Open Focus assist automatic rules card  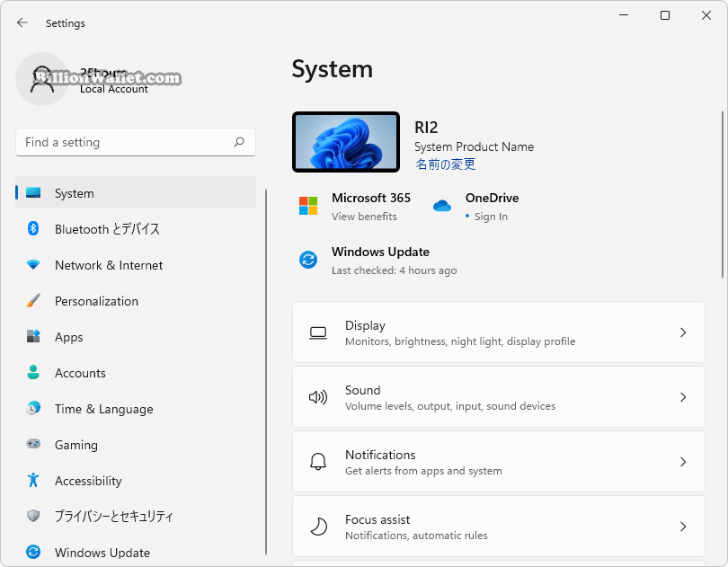coord(499,526)
